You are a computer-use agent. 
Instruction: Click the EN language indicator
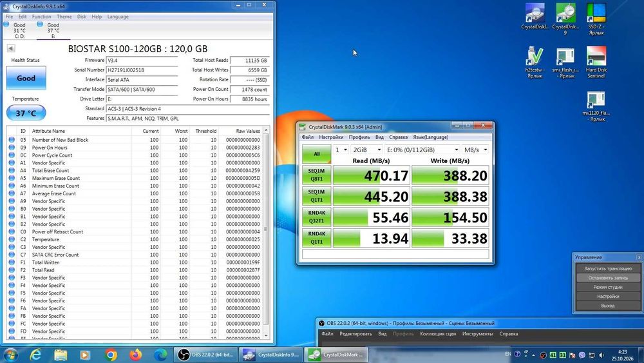pyautogui.click(x=508, y=354)
